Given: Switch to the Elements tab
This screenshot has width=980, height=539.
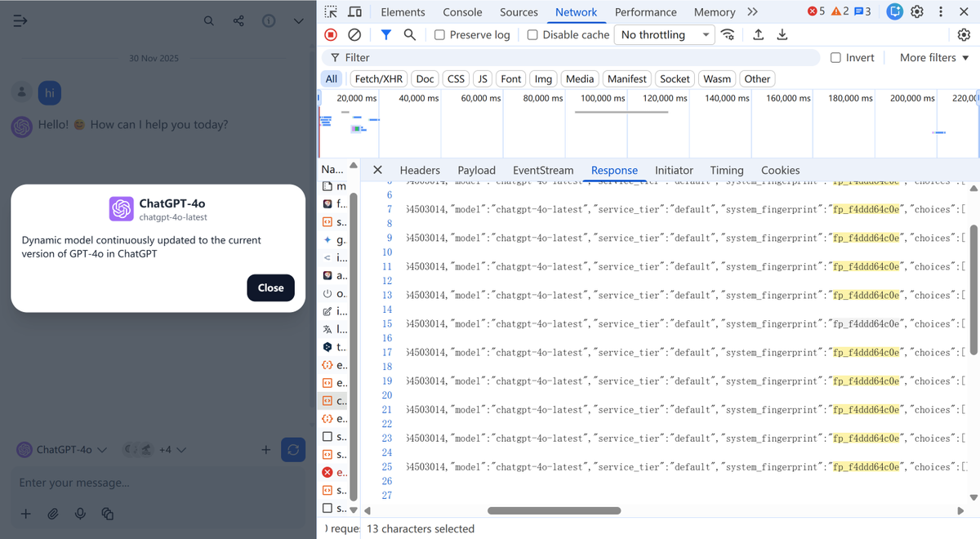Looking at the screenshot, I should [403, 12].
